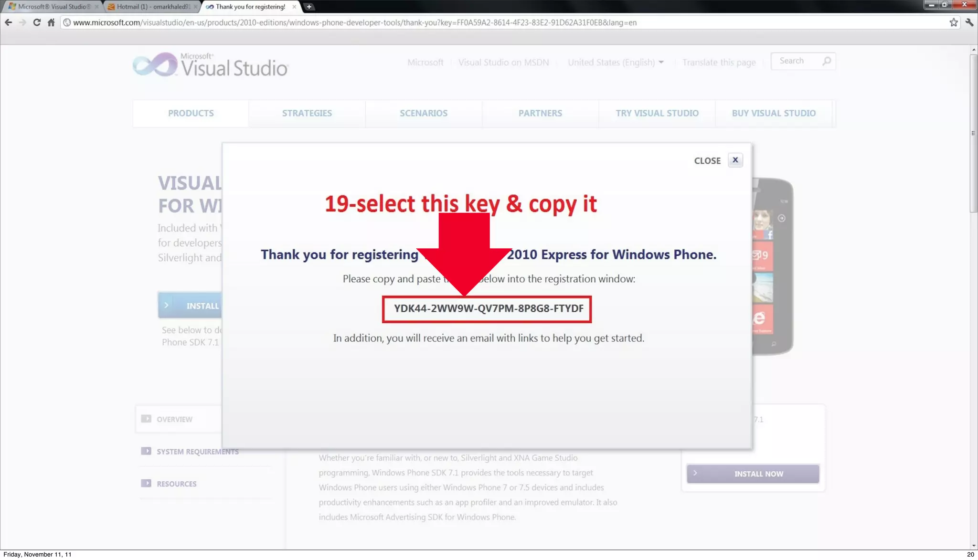Click the registration key text
The height and width of the screenshot is (560, 978).
pos(488,308)
